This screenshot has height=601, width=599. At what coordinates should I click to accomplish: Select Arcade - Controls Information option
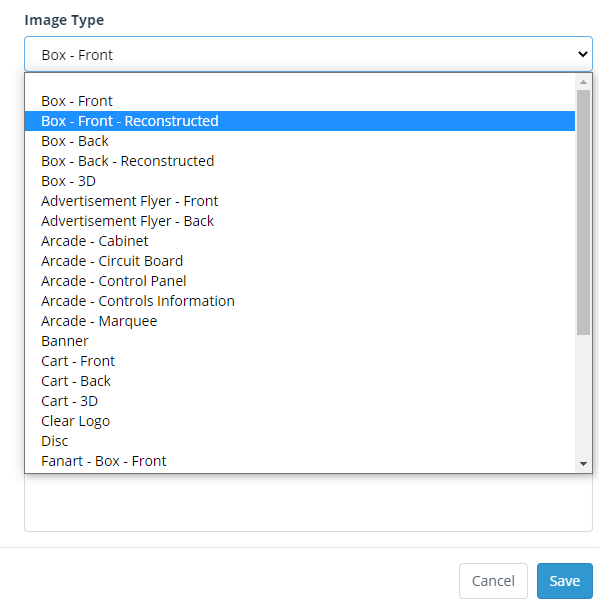coord(300,301)
